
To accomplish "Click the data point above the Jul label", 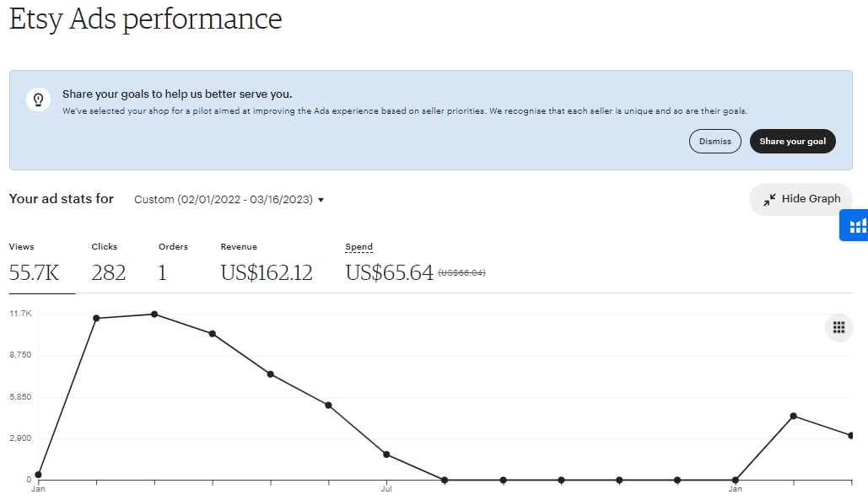I will tap(386, 454).
